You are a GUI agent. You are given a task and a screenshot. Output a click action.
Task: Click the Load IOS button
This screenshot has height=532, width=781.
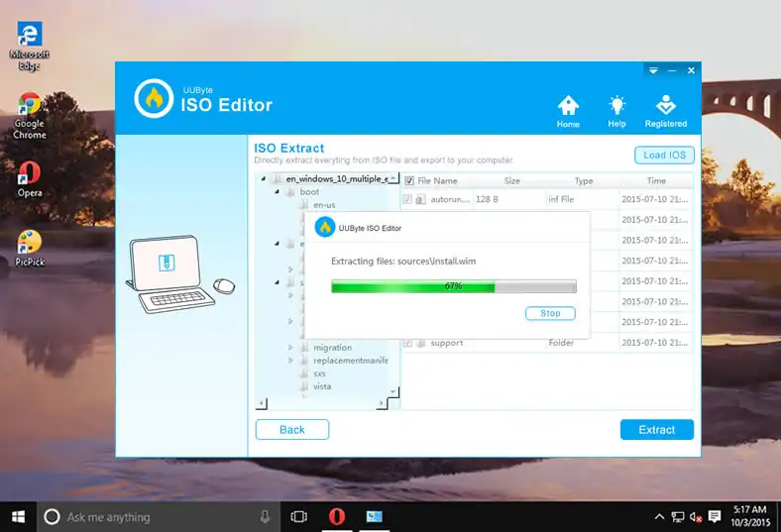664,156
